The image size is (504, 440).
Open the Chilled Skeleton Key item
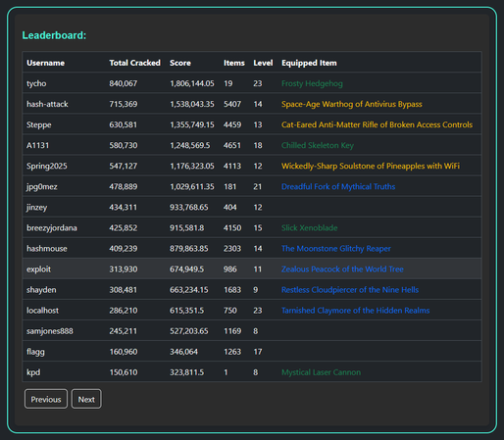(x=318, y=145)
